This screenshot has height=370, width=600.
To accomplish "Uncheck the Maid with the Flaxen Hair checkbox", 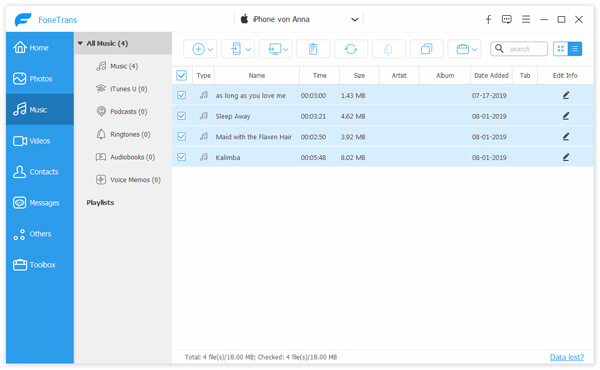I will (181, 136).
